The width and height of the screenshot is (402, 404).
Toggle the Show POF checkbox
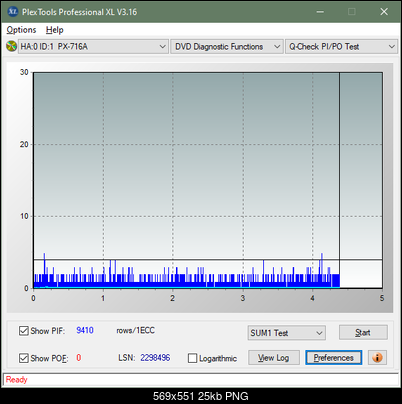coord(23,358)
